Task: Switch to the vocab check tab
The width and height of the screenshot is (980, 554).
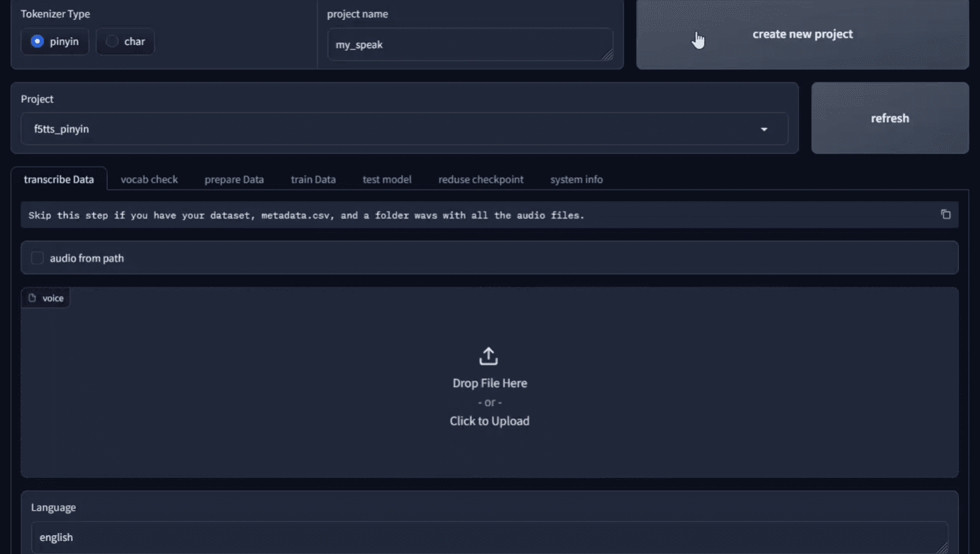Action: (149, 180)
